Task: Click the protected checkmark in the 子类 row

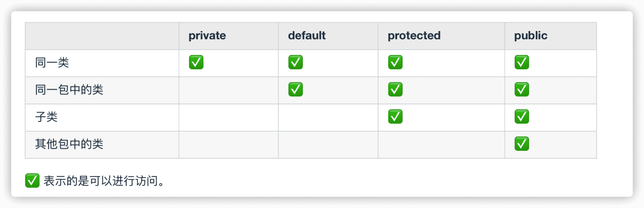Action: point(395,116)
